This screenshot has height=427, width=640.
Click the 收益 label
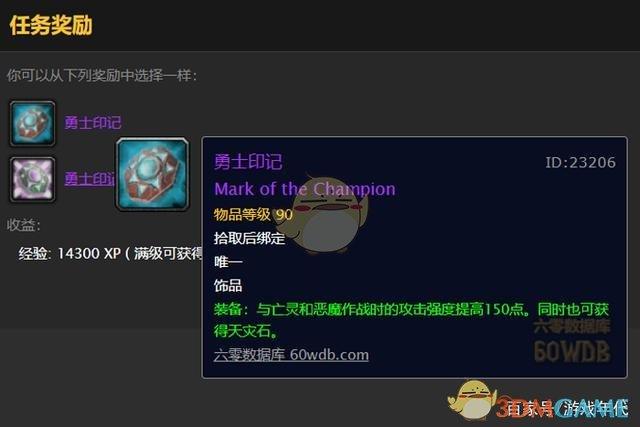pyautogui.click(x=23, y=225)
